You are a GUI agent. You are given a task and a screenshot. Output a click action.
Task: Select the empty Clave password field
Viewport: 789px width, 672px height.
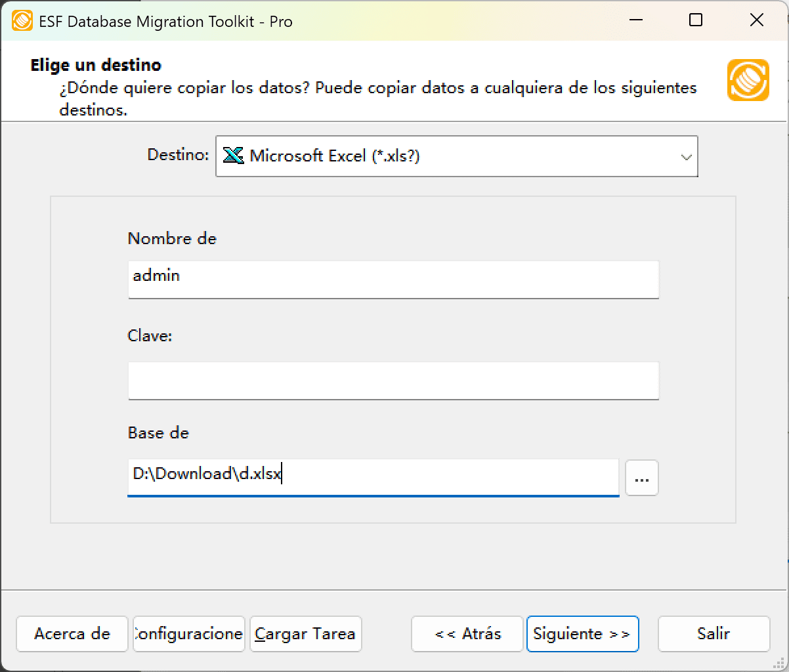click(x=393, y=381)
